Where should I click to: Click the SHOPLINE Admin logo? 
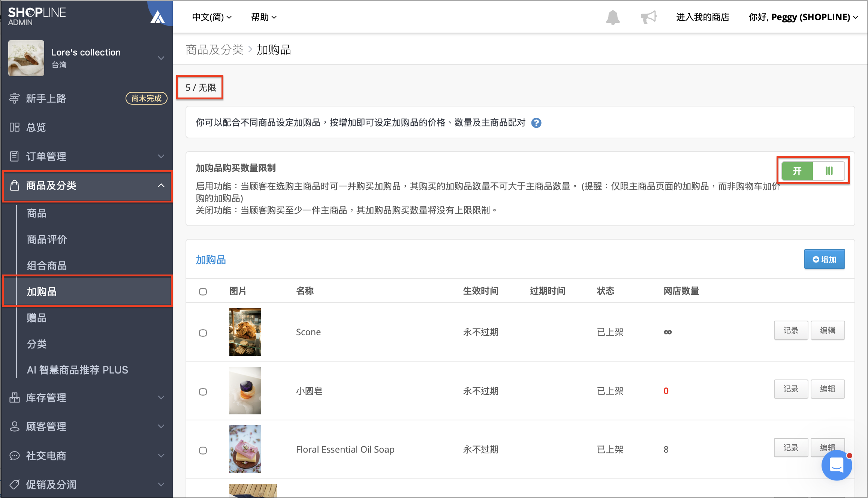point(37,16)
